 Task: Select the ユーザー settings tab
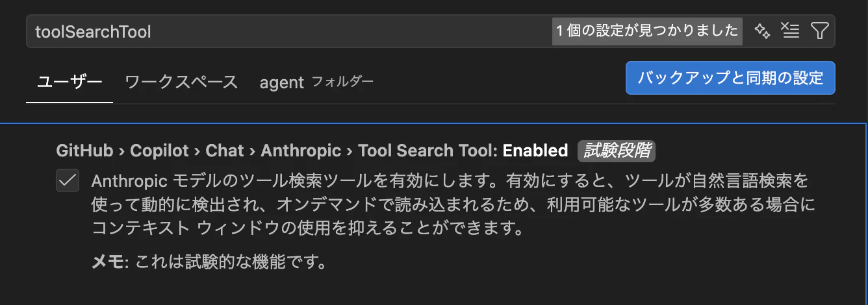(70, 82)
